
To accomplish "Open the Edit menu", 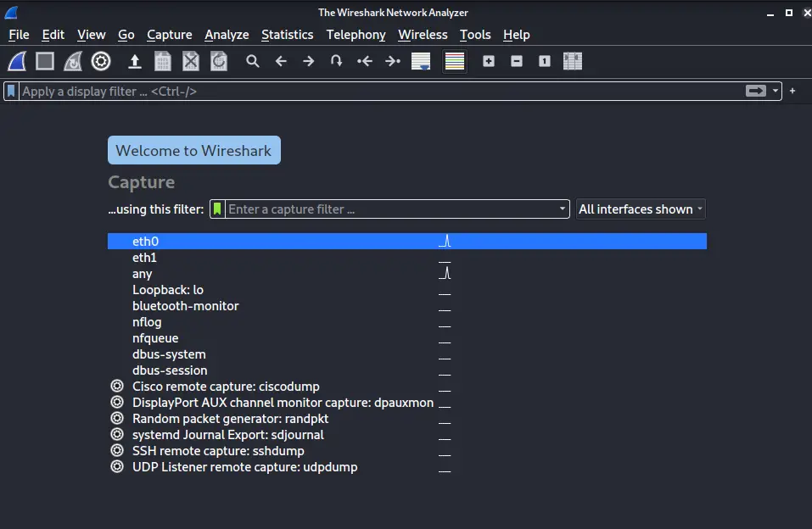I will point(53,35).
